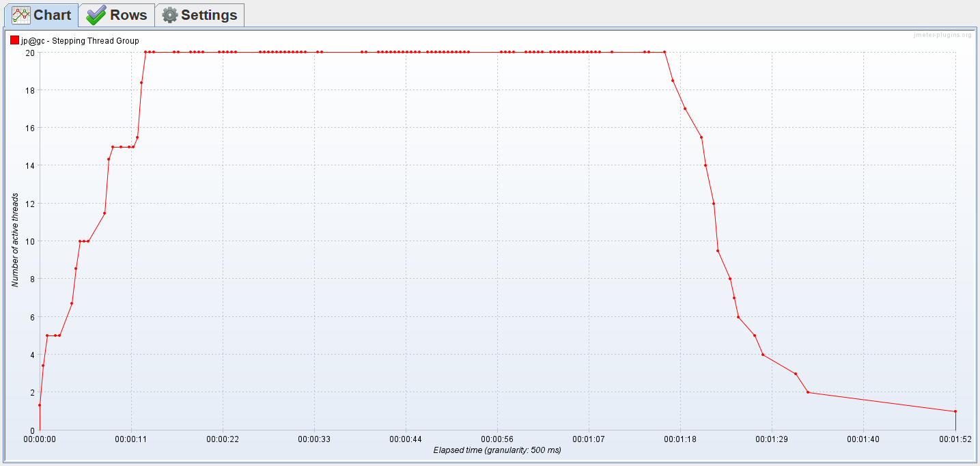Open the Settings tab
The height and width of the screenshot is (466, 980).
pyautogui.click(x=199, y=15)
